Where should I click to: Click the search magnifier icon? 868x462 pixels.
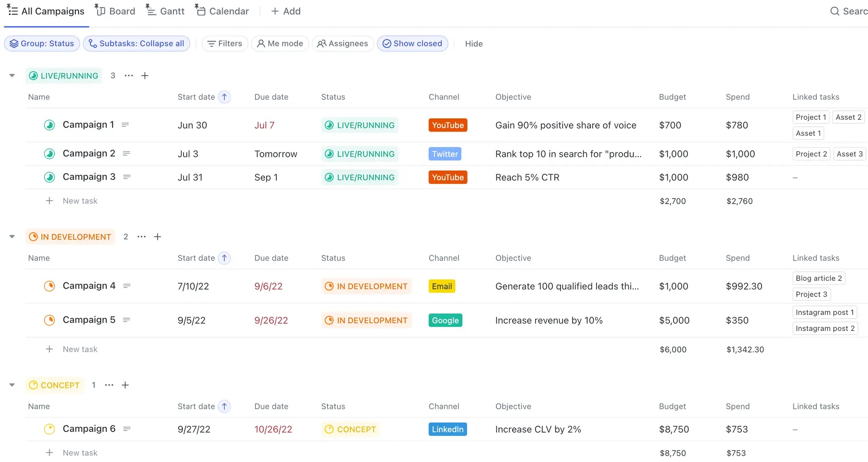835,11
